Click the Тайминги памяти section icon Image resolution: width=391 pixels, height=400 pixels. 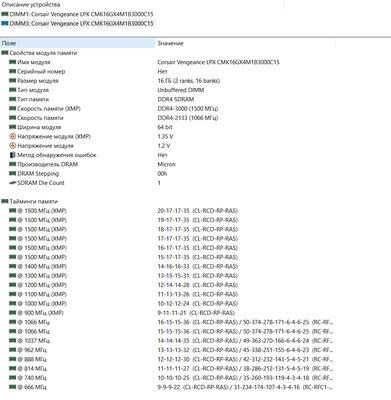coord(5,201)
